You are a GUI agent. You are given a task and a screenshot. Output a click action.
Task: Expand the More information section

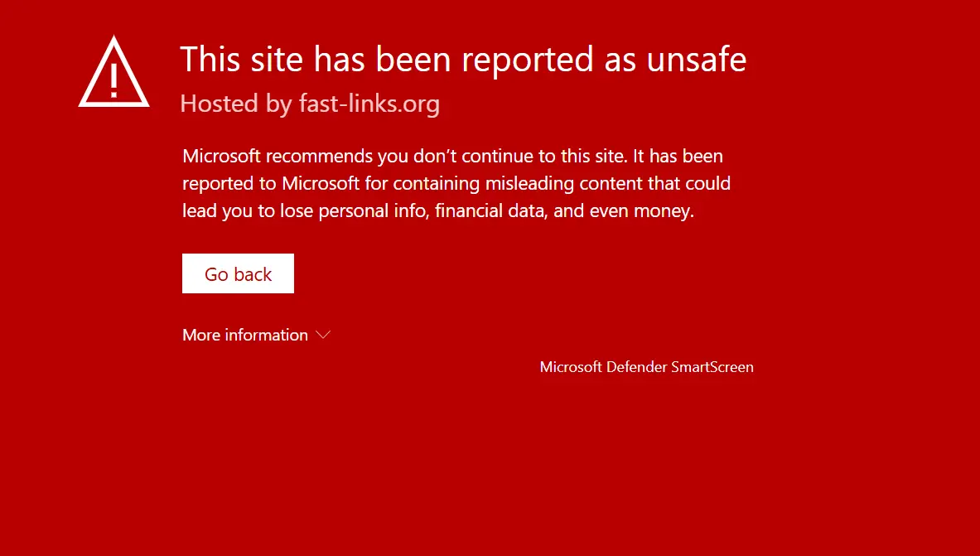pos(256,335)
